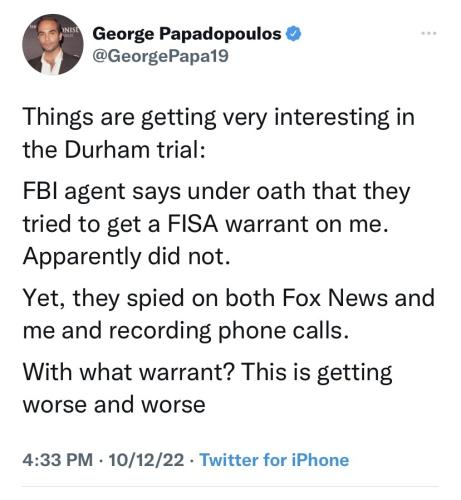This screenshot has width=461, height=500.
Task: Click the divider line below the timestamp
Action: [230, 487]
